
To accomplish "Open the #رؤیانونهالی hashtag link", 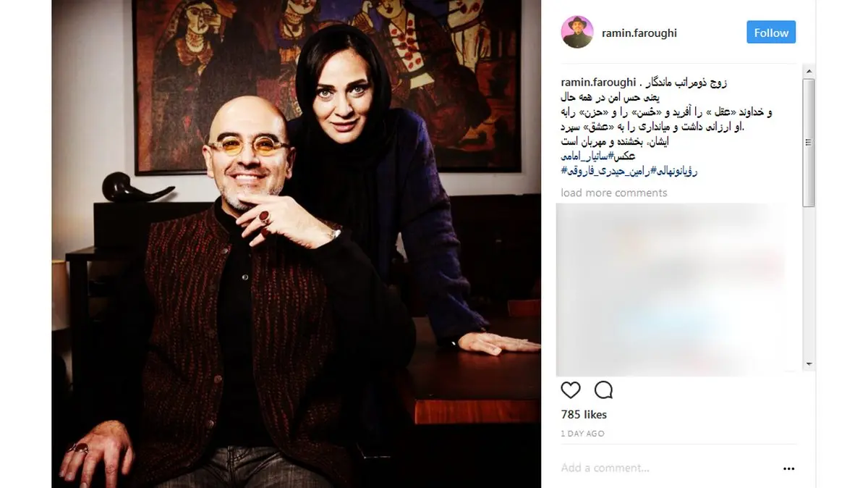I will tap(674, 171).
